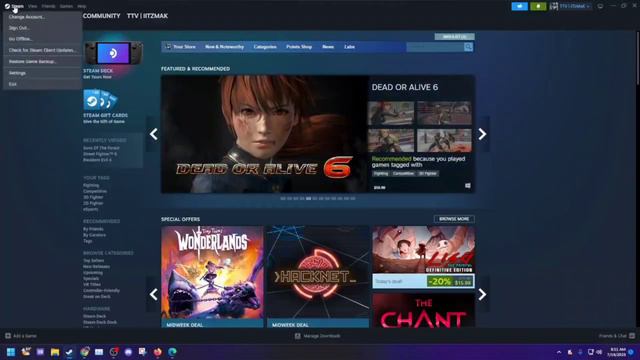This screenshot has width=640, height=360.
Task: Click the green notifications bell button
Action: coord(538,6)
